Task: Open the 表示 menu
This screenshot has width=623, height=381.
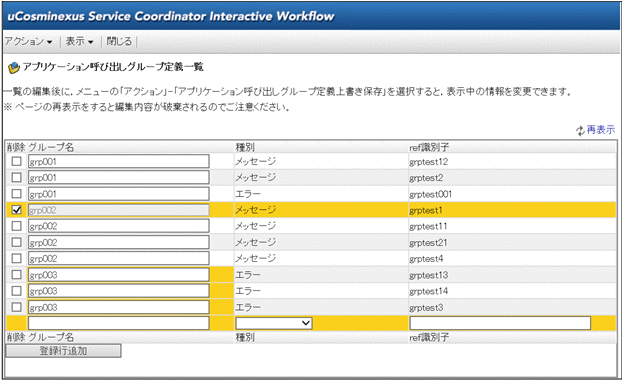Action: [79, 41]
